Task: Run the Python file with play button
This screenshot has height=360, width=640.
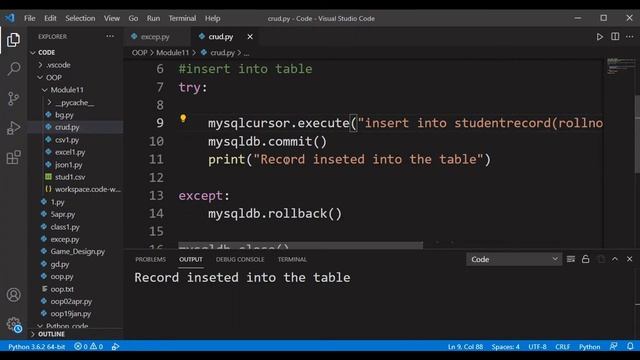Action: click(599, 37)
